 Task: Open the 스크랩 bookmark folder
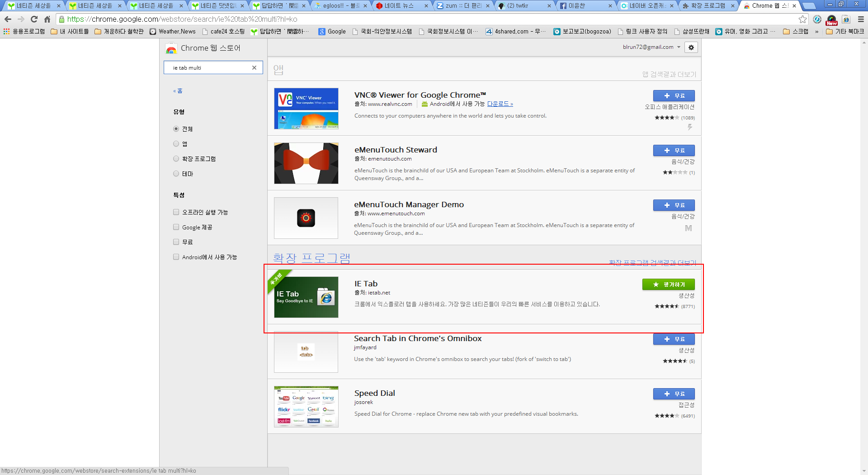[x=796, y=31]
